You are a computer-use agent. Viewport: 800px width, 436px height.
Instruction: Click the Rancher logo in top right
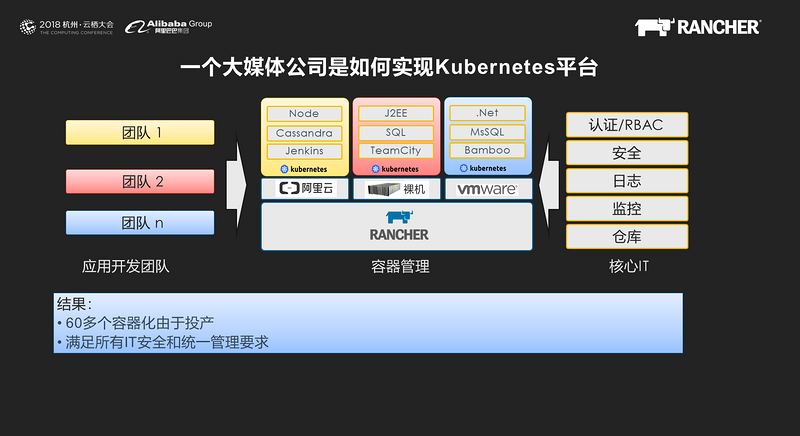[697, 27]
